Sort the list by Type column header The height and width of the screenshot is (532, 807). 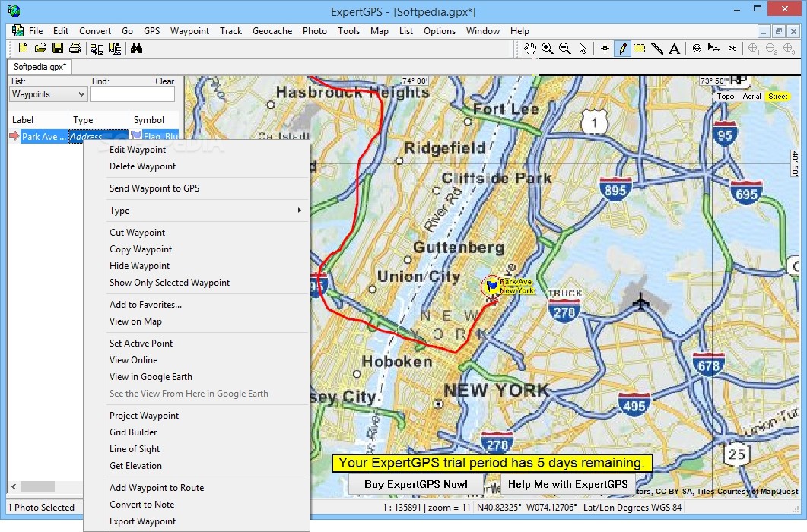pos(99,120)
